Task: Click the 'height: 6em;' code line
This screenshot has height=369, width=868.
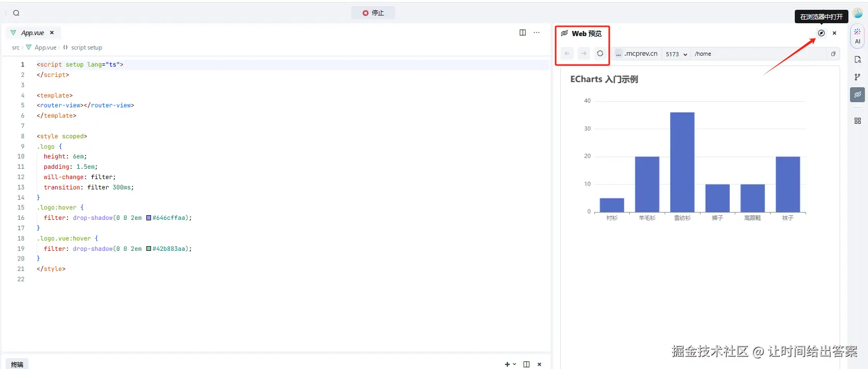Action: [65, 156]
